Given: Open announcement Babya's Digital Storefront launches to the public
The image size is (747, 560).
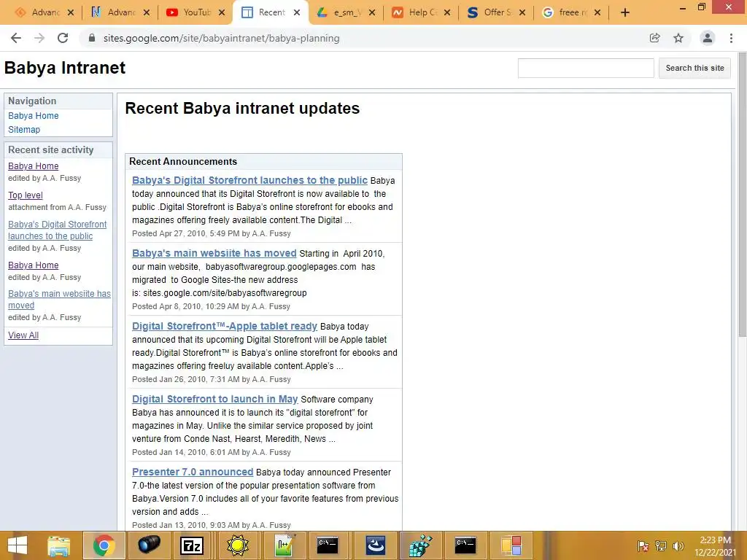Looking at the screenshot, I should [x=249, y=181].
